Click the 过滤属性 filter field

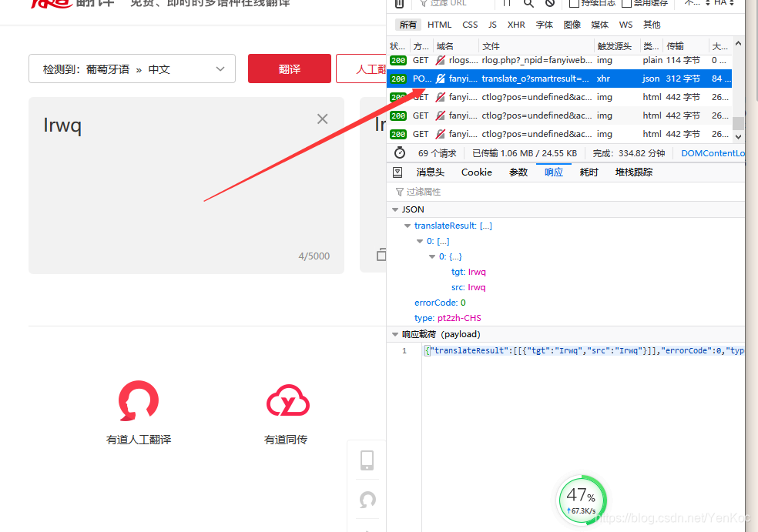pyautogui.click(x=565, y=192)
